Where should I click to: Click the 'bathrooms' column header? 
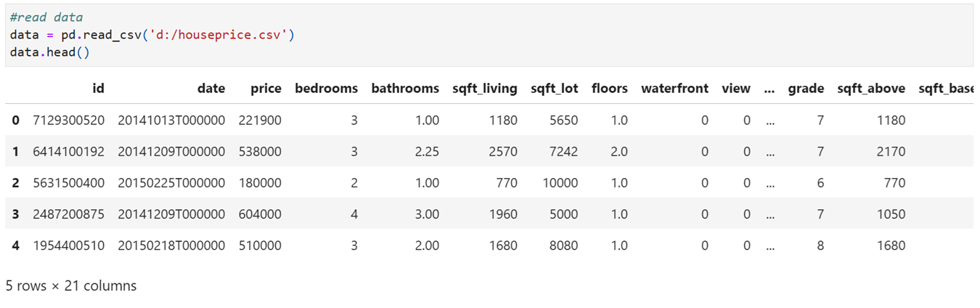405,89
